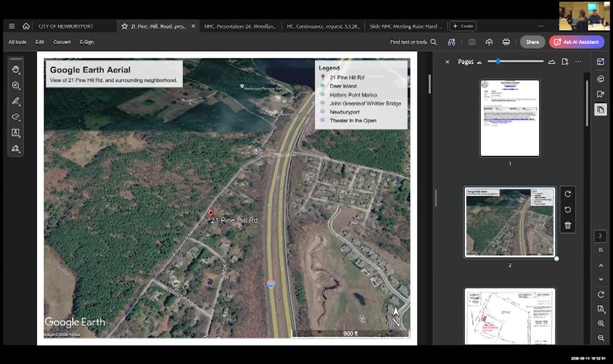Screen dimensions: 613x364
Task: Switch to CITY OF NEWBURYPORT tab
Action: pyautogui.click(x=66, y=26)
